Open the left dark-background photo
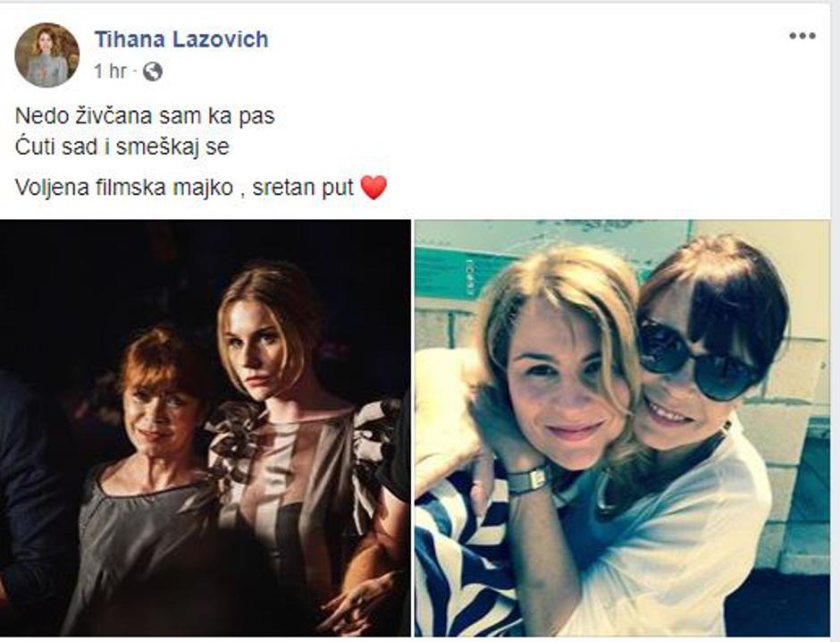The image size is (840, 642). tap(206, 427)
